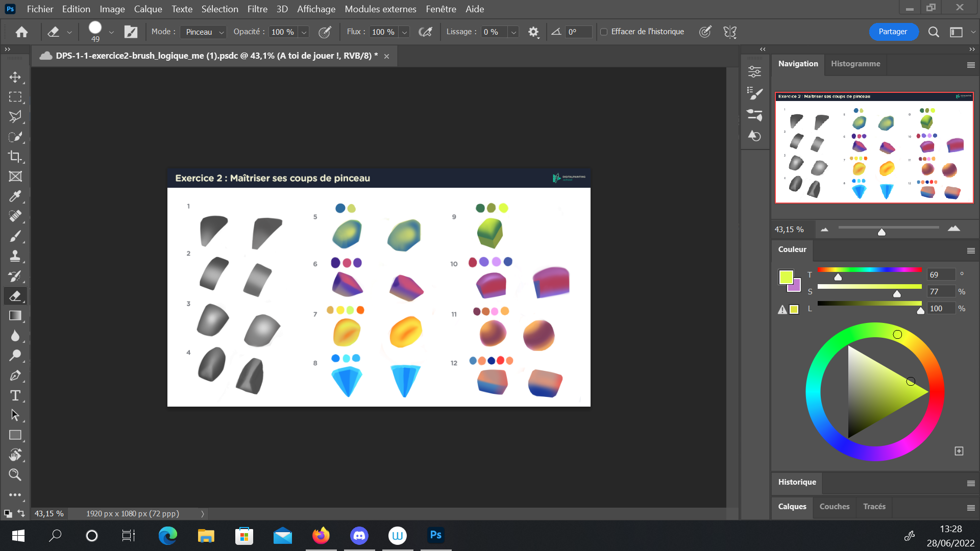The image size is (980, 551).
Task: Select the Zoom tool
Action: 15,475
